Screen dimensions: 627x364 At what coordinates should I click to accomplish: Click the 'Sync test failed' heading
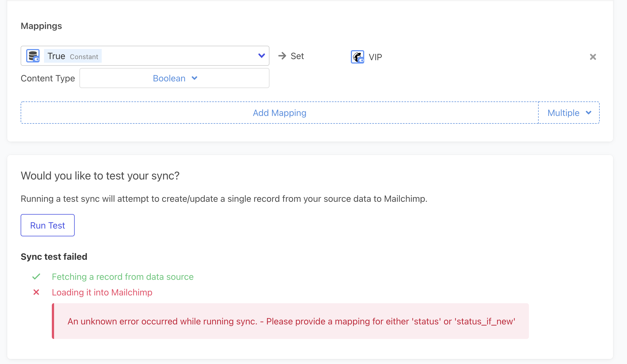point(54,257)
